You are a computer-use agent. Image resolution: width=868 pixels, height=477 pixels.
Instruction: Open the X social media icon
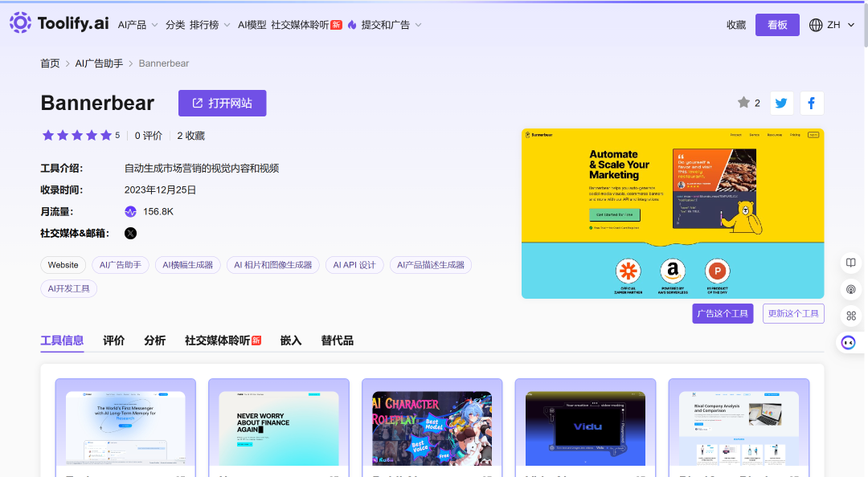point(131,234)
